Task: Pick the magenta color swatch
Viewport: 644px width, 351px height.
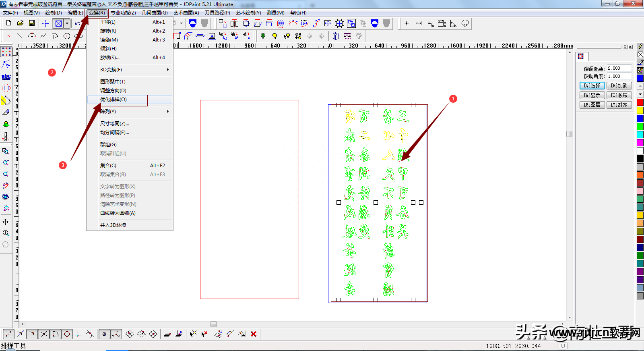Action: [640, 142]
